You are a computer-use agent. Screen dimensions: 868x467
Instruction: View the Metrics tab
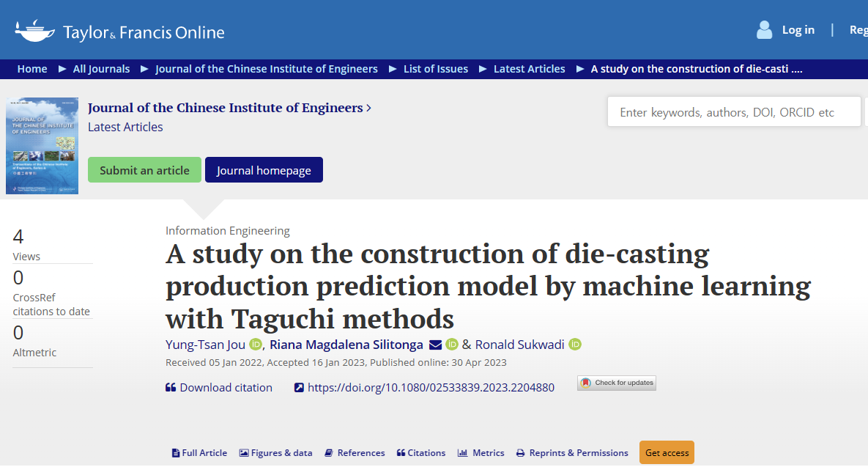coord(481,453)
